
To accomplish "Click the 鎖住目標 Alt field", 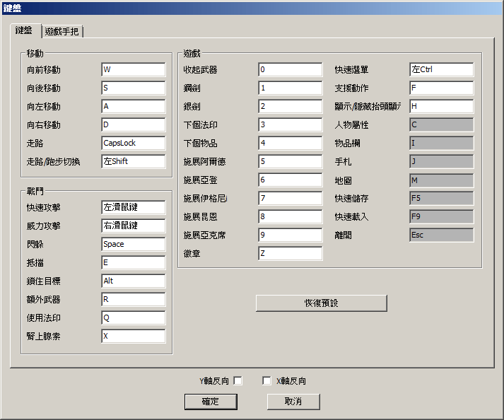I will [x=133, y=281].
